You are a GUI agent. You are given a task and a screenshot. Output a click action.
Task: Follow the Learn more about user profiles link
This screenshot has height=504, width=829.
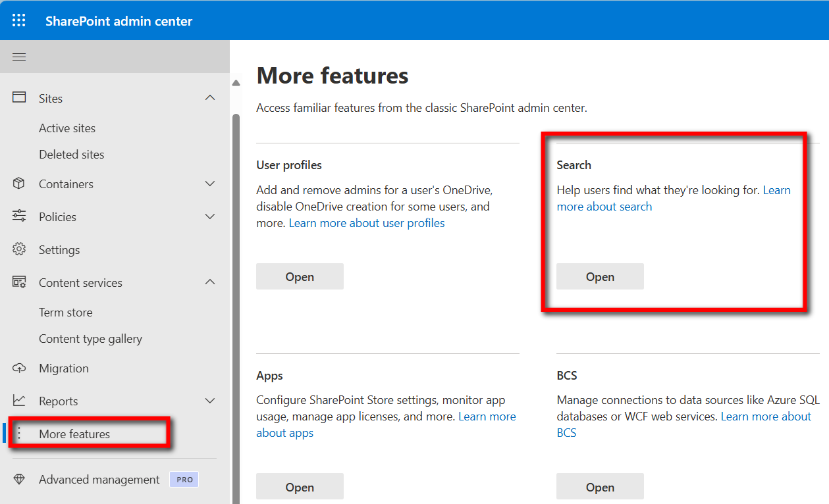[367, 223]
